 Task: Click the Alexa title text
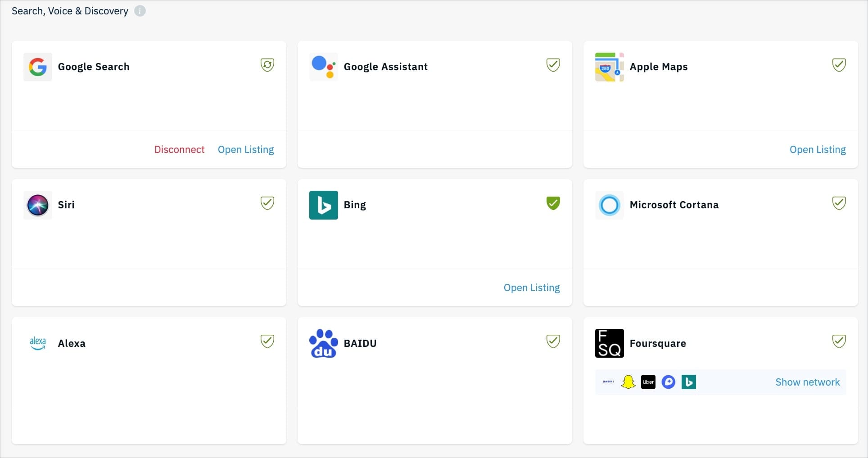pos(72,343)
